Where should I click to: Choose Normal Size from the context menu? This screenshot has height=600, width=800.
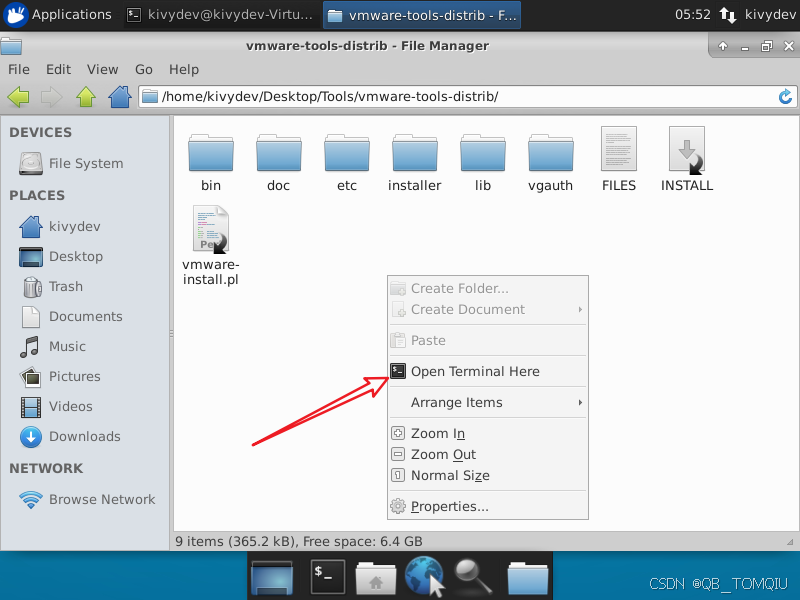488,476
